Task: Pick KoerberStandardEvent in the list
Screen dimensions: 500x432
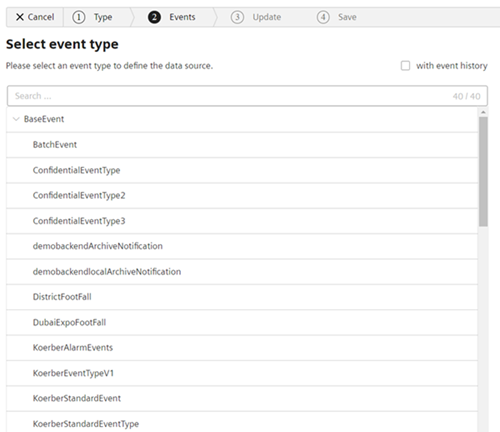Action: (242, 398)
